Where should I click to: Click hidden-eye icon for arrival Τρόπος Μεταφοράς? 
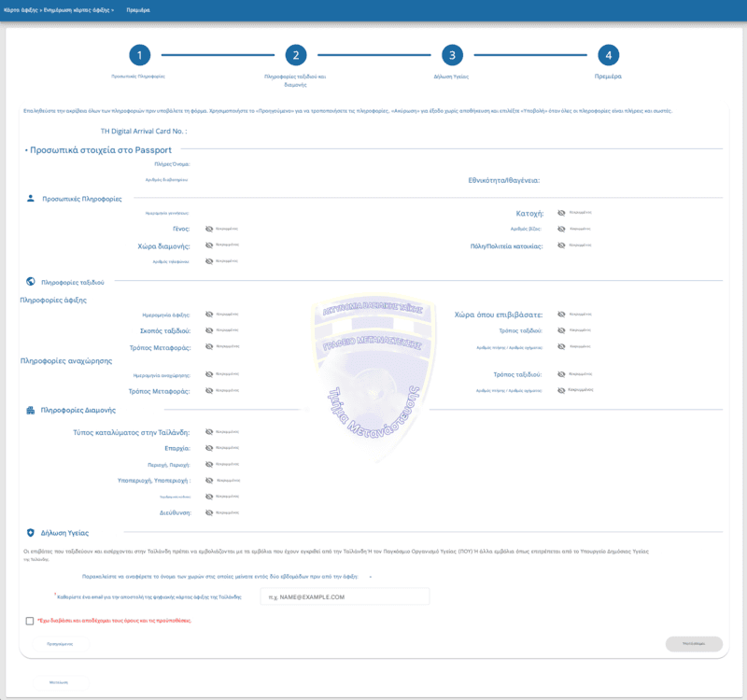coord(208,346)
